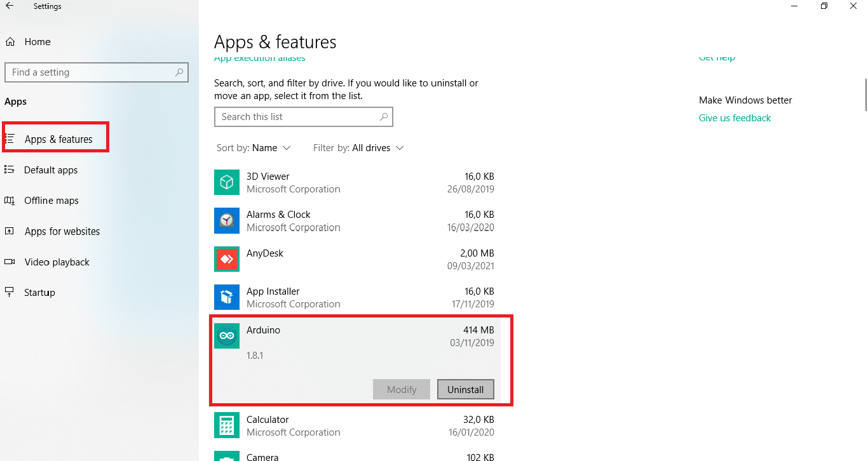Screen dimensions: 868x461
Task: Click the Offline maps map icon
Action: [x=10, y=201]
